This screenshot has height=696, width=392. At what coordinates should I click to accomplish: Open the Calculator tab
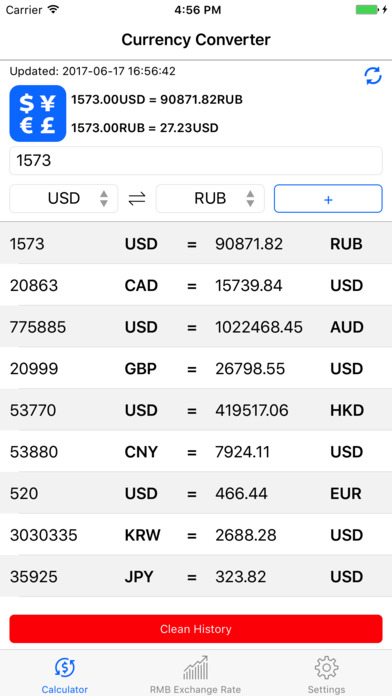click(x=65, y=675)
